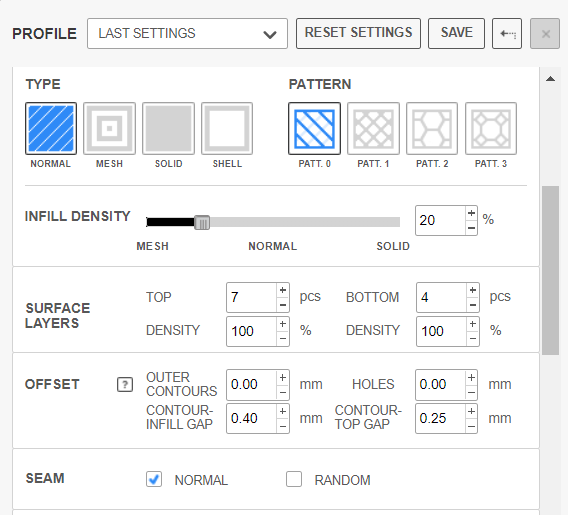Pick the Solid infill type icon
Screen dimensions: 568x515
(168, 128)
